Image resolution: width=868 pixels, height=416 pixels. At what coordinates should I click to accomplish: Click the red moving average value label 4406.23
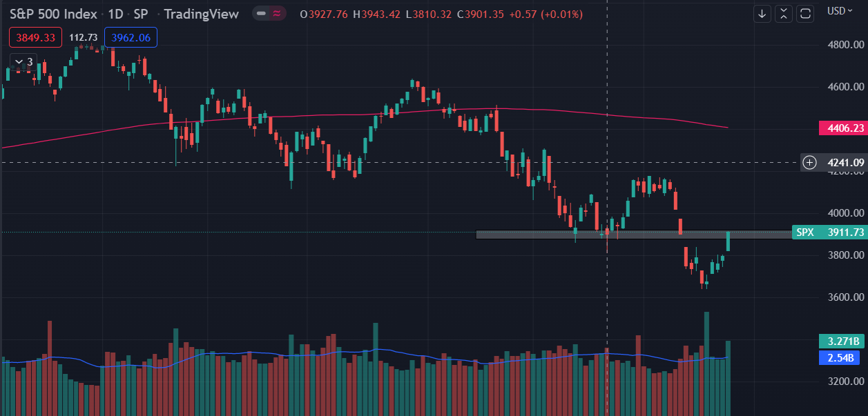(x=842, y=128)
